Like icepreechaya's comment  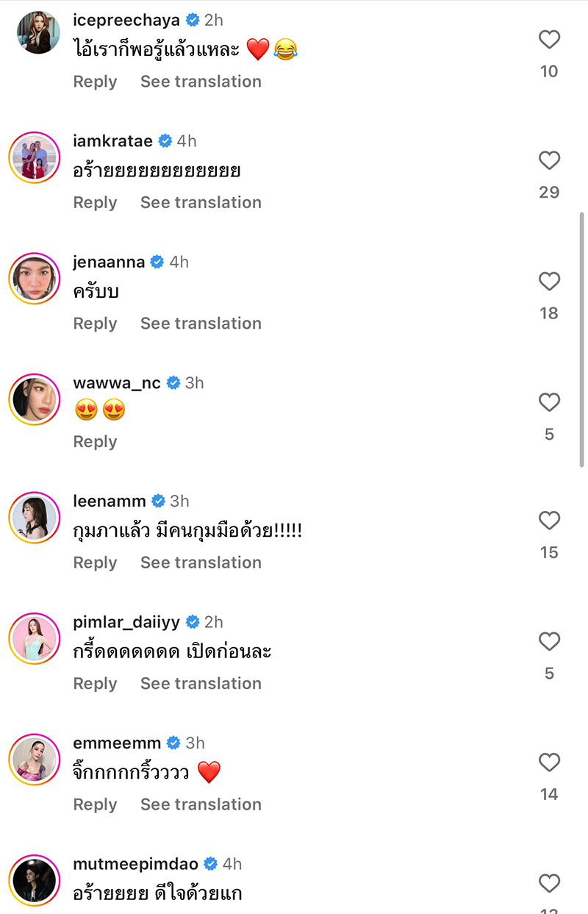click(549, 40)
